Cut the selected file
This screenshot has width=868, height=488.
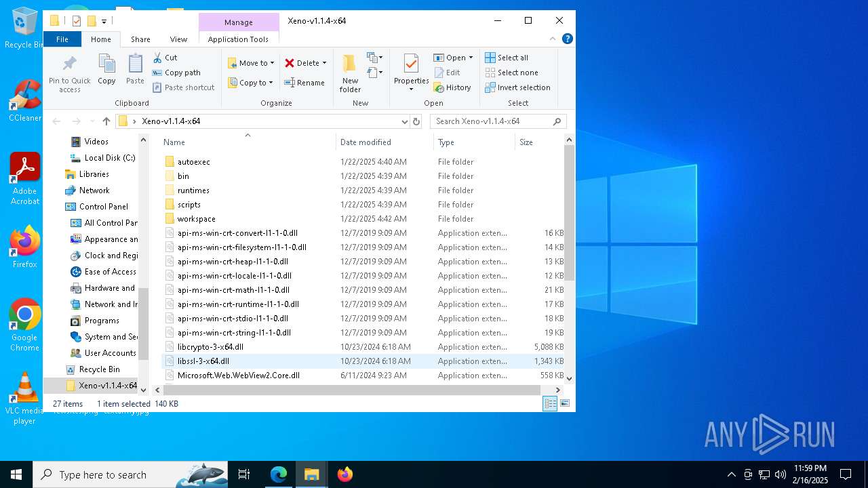pyautogui.click(x=165, y=58)
